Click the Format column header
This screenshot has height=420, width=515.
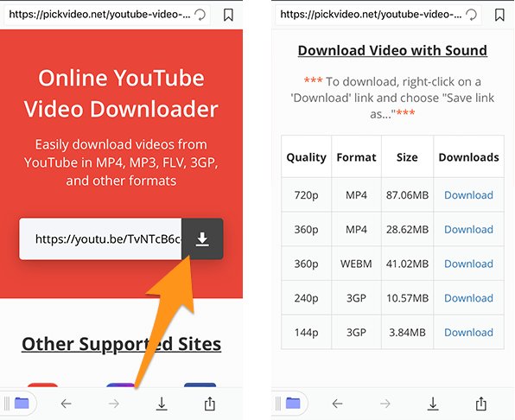(x=356, y=157)
